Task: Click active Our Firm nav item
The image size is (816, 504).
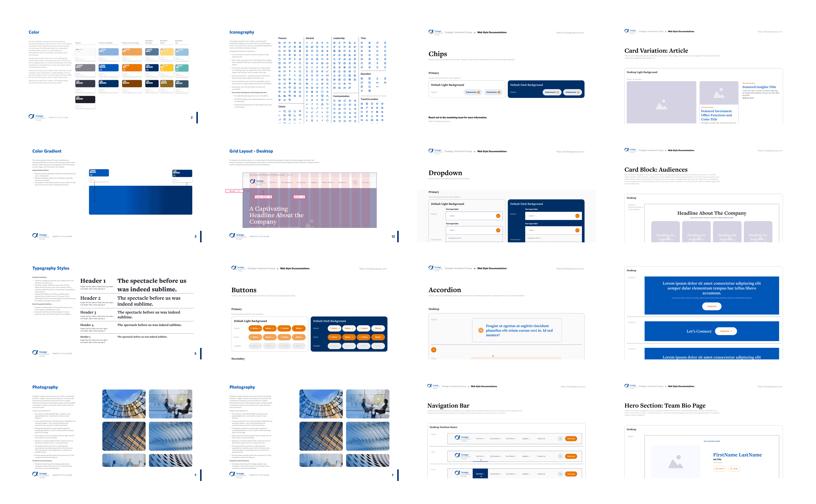Action: 480,474
